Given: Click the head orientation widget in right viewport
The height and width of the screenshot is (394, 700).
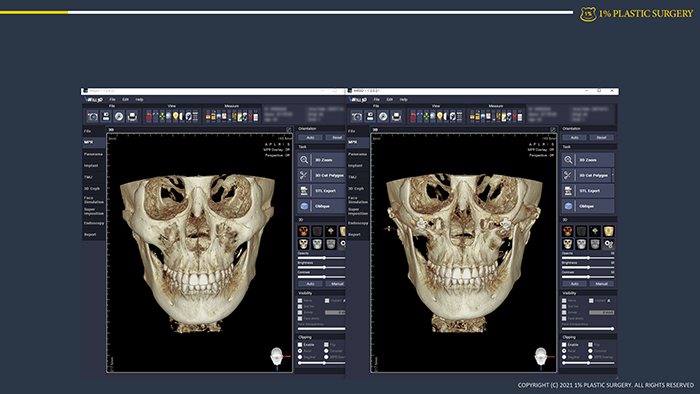Looking at the screenshot, I should point(542,358).
